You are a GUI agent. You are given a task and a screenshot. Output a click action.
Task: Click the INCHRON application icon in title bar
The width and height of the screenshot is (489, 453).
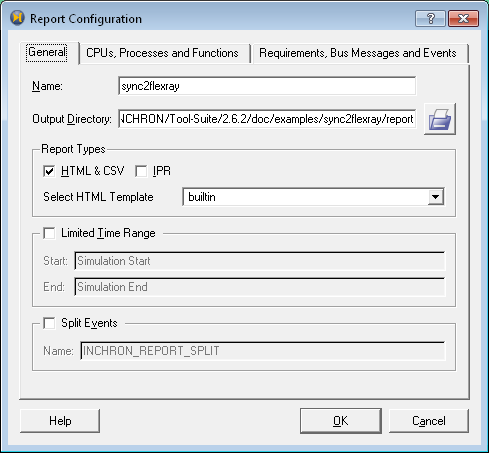[17, 18]
